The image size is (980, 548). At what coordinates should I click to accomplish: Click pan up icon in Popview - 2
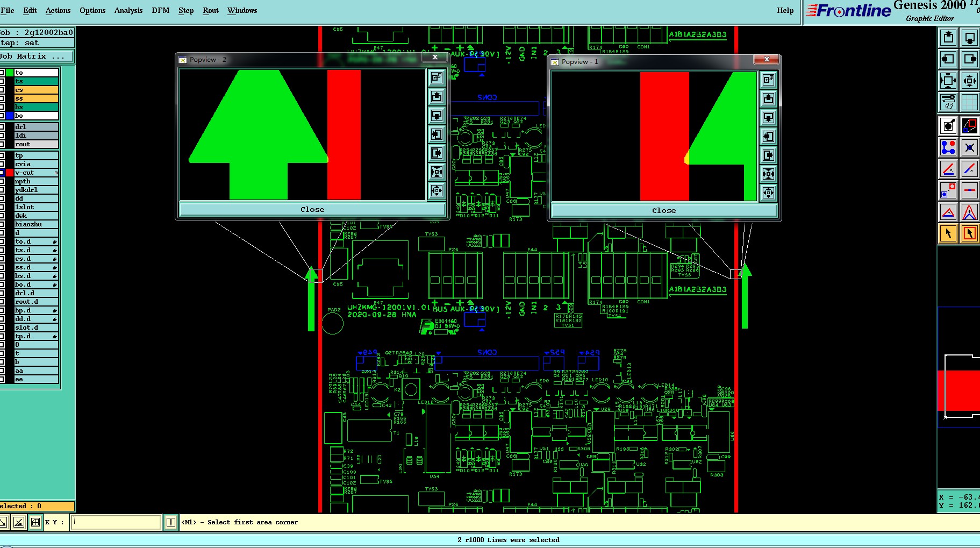pyautogui.click(x=437, y=97)
